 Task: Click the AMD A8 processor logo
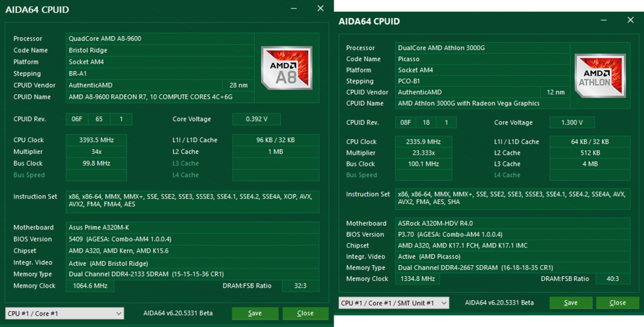pos(282,67)
